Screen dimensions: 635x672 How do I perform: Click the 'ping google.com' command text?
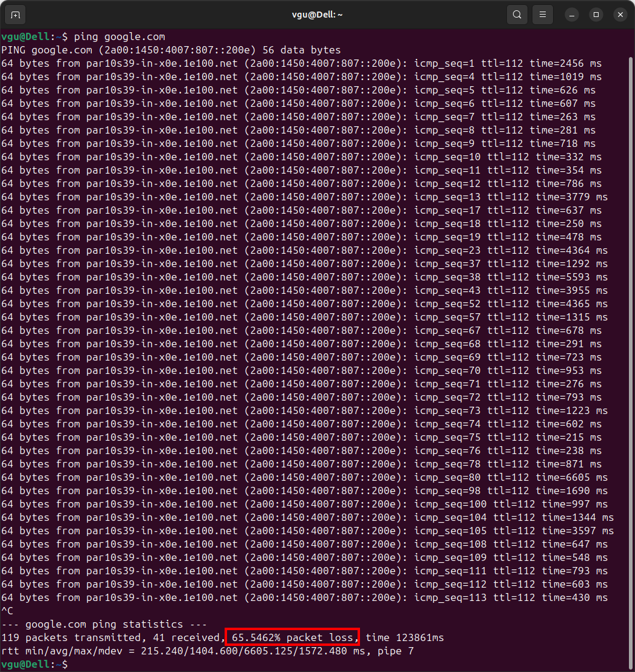(120, 37)
